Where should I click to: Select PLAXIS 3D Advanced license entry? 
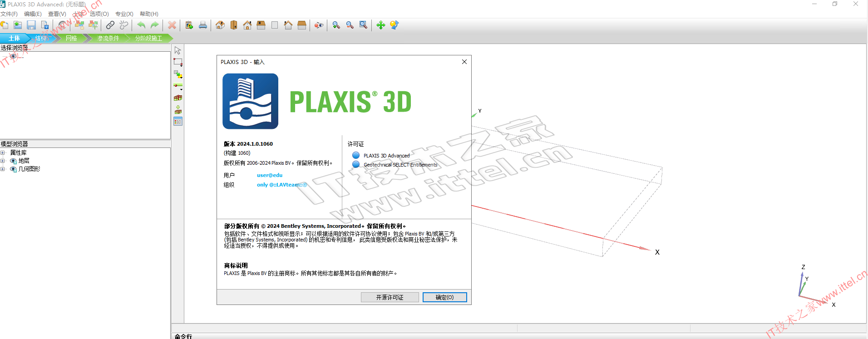pyautogui.click(x=386, y=156)
